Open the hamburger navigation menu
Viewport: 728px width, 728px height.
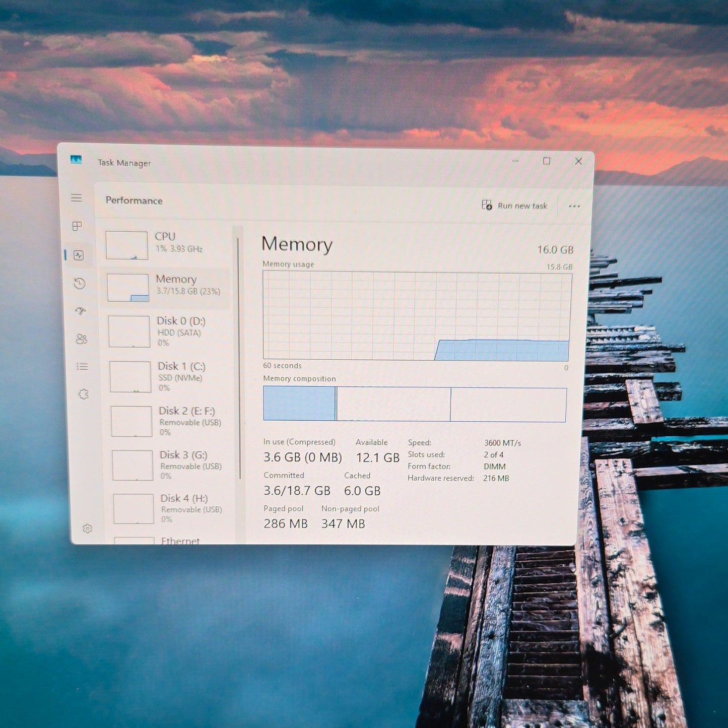click(x=77, y=198)
